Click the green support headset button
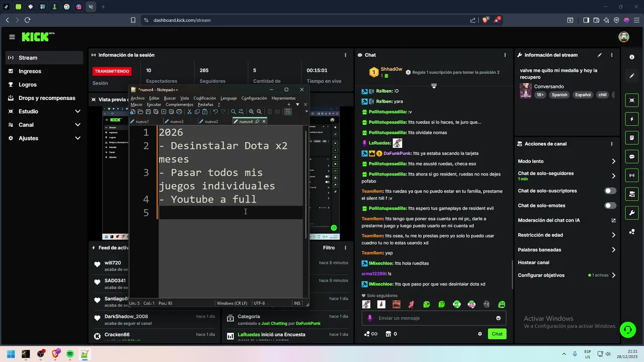 [627, 330]
